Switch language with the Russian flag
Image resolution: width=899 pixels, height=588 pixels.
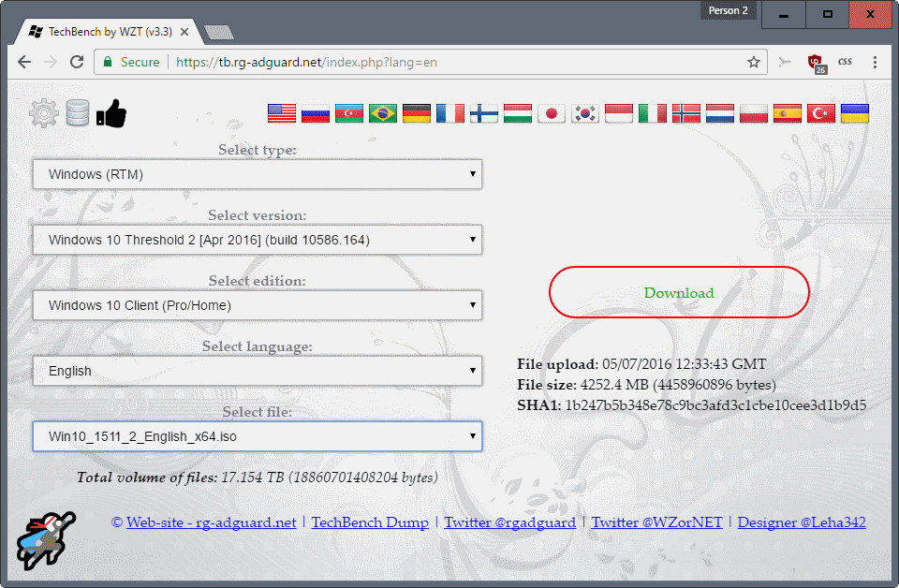316,113
